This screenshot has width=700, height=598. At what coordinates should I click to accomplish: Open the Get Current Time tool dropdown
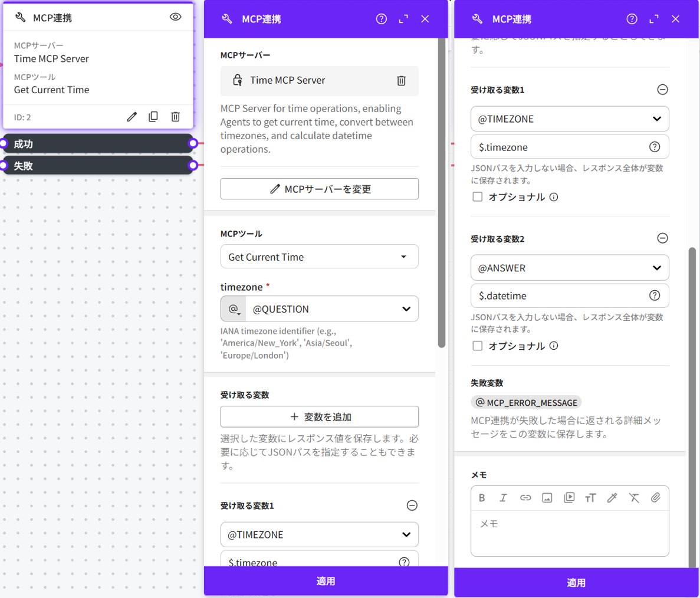click(319, 257)
